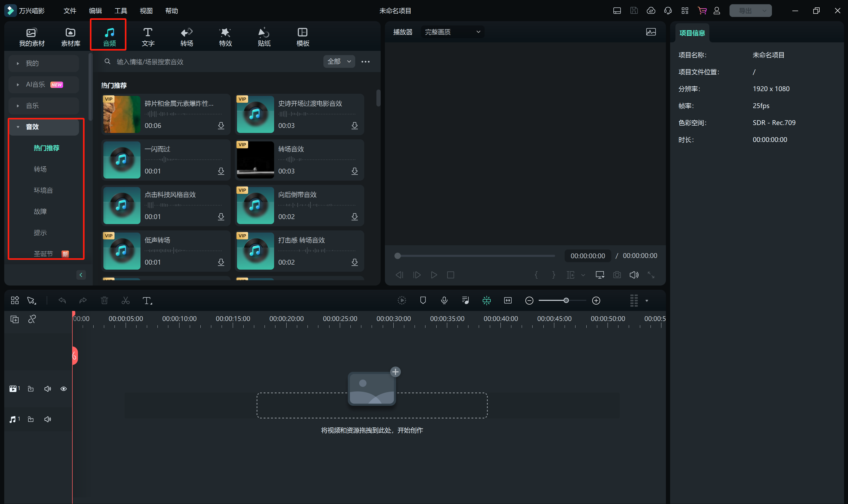Screen dimensions: 848x504
Task: Toggle auto snapping in timeline toolbar
Action: coord(486,301)
